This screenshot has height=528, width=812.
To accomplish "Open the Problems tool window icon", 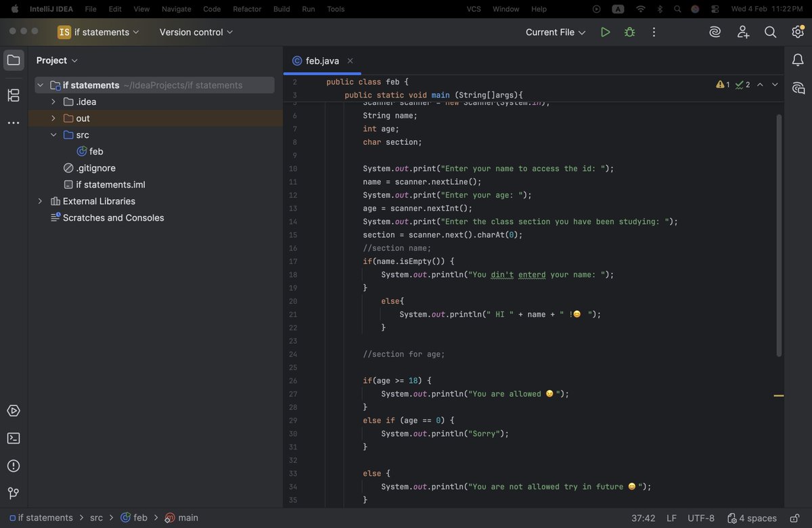I will pyautogui.click(x=14, y=466).
